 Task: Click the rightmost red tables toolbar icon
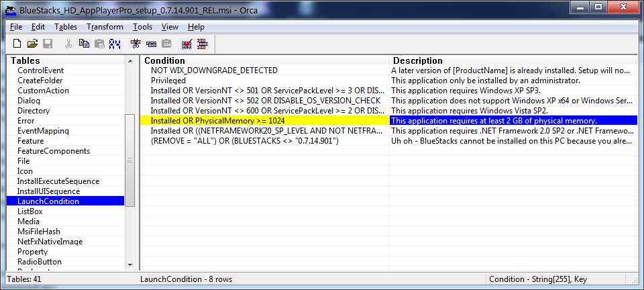coord(202,44)
